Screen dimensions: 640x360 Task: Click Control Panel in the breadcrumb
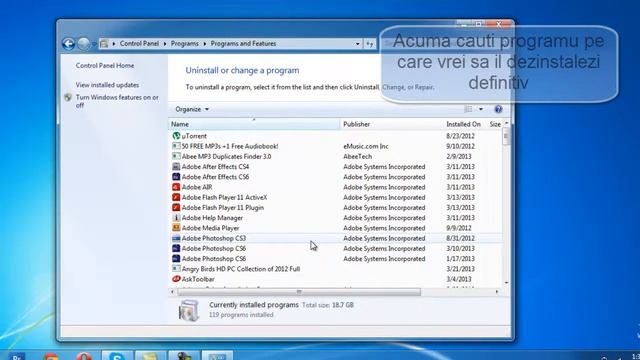(x=139, y=44)
